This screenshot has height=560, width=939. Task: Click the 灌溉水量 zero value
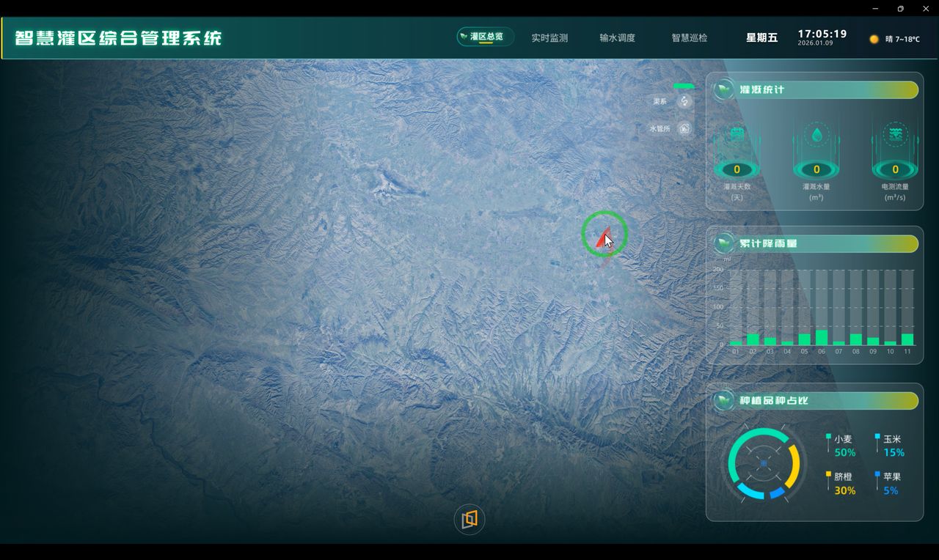click(x=816, y=169)
